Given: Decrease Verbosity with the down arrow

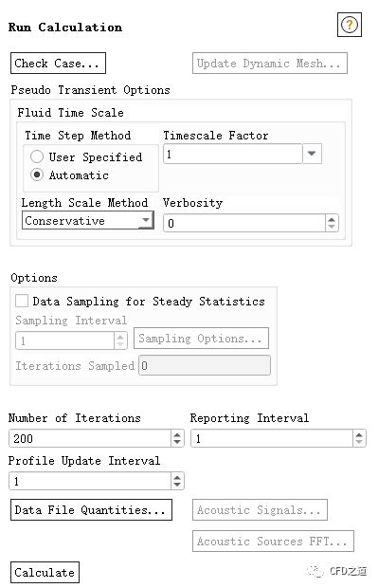Looking at the screenshot, I should [332, 227].
